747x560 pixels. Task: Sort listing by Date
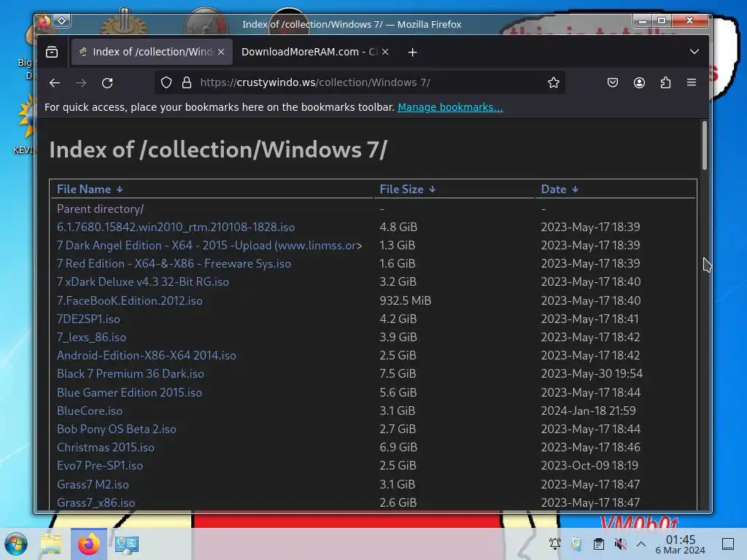point(560,190)
